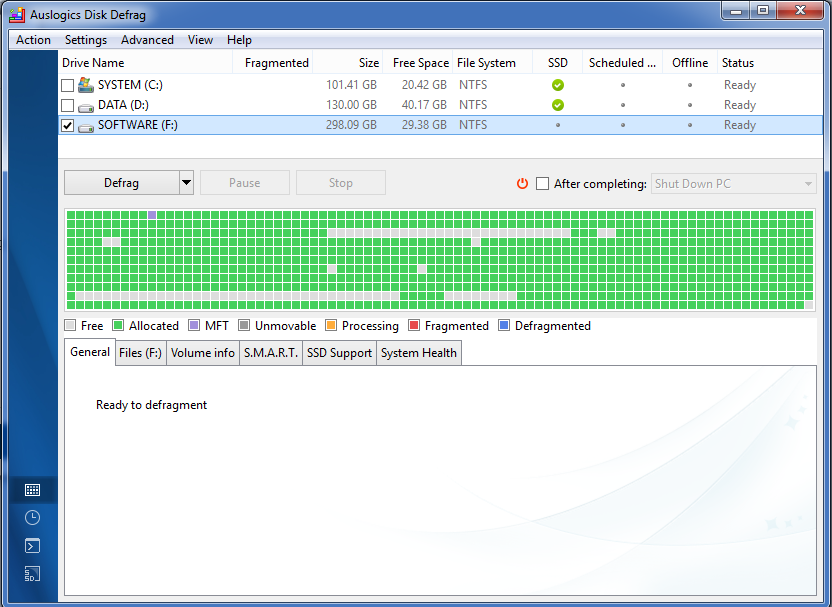Uncheck the SOFTWARE (F:) drive checkbox
Screen dimensions: 832x607
coord(67,125)
